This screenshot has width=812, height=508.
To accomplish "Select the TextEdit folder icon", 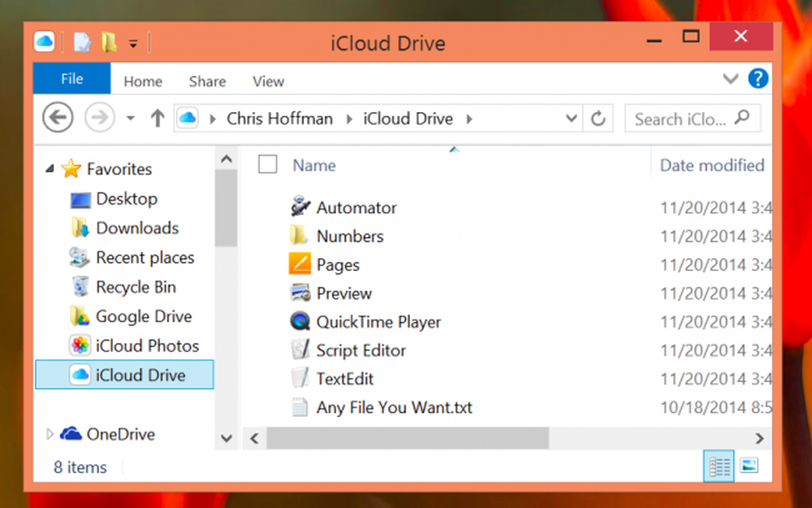I will [x=300, y=377].
